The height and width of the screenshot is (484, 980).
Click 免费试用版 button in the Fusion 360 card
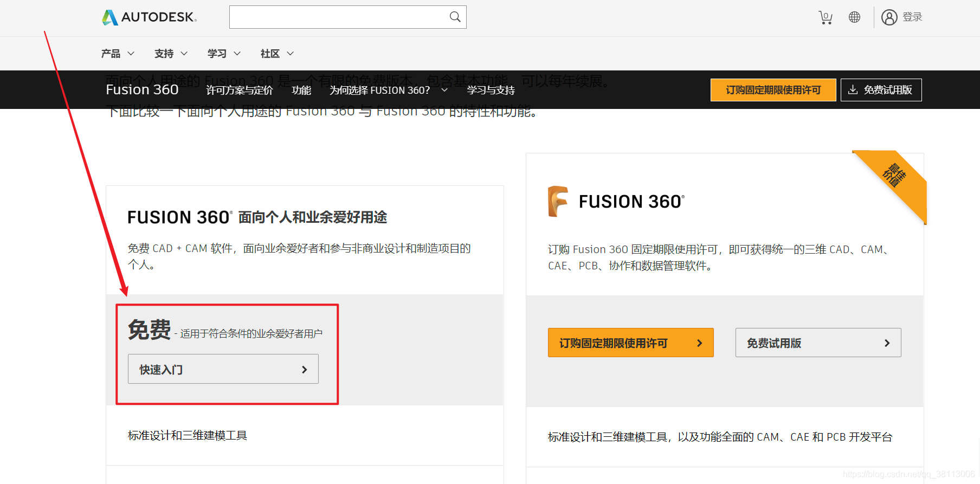tap(818, 343)
